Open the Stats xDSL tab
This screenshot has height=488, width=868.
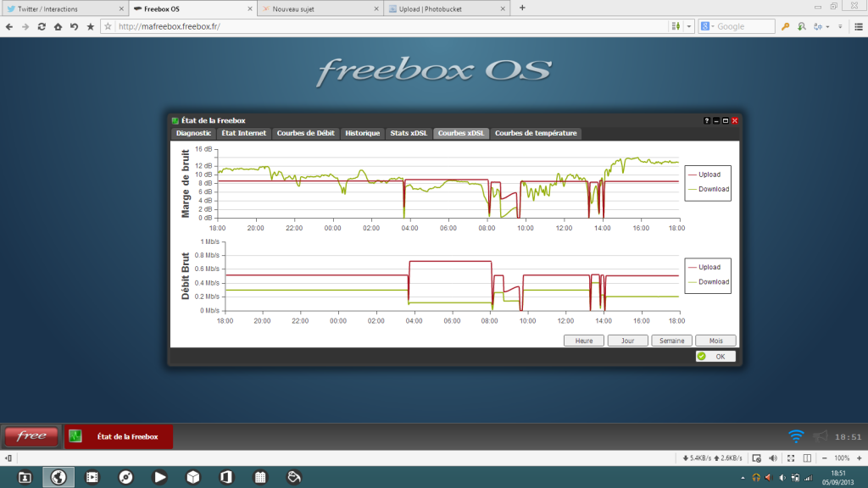coord(409,133)
